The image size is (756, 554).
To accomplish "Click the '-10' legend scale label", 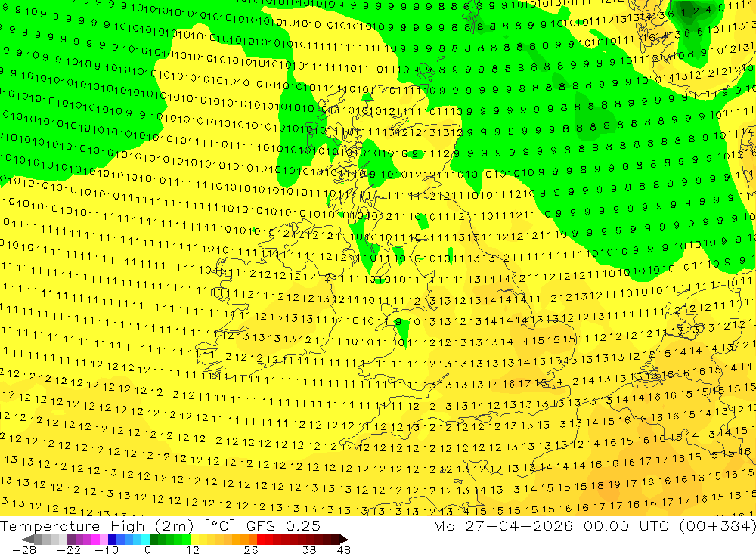I will tap(107, 549).
